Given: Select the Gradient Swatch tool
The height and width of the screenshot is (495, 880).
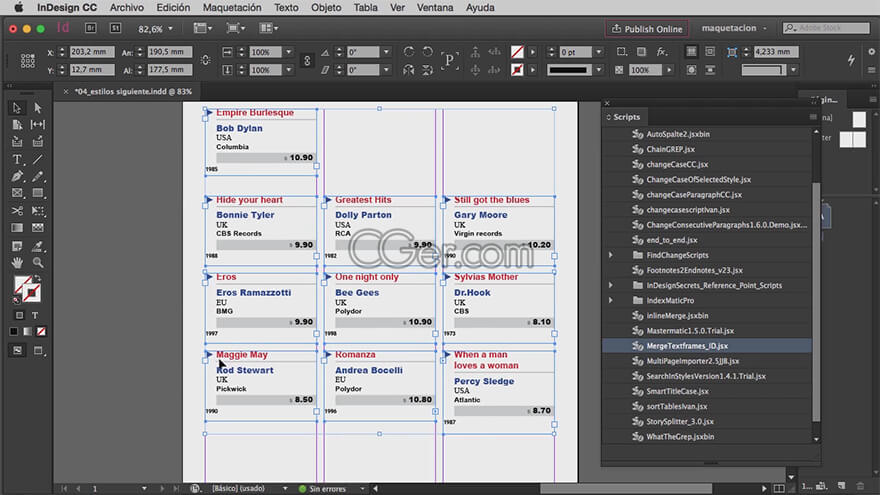Looking at the screenshot, I should 17,228.
